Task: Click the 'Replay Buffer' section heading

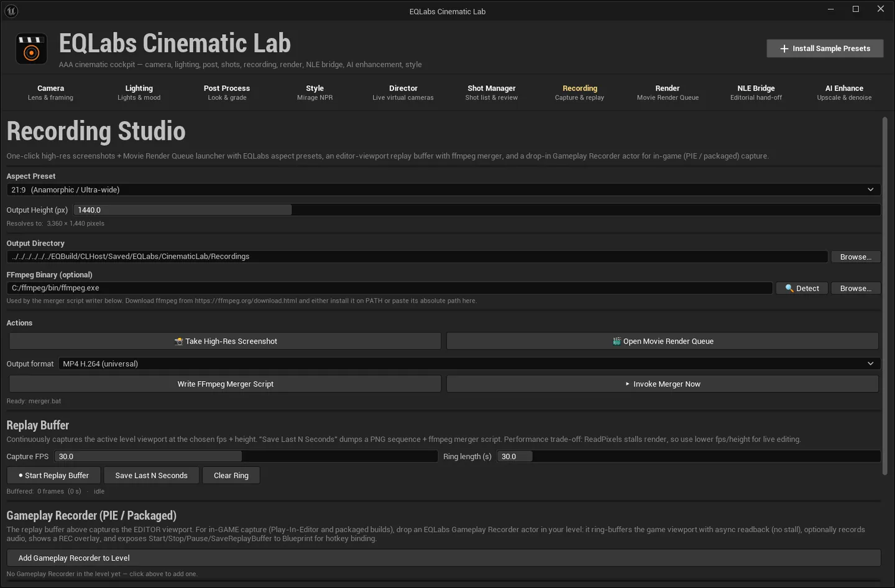Action: point(38,425)
